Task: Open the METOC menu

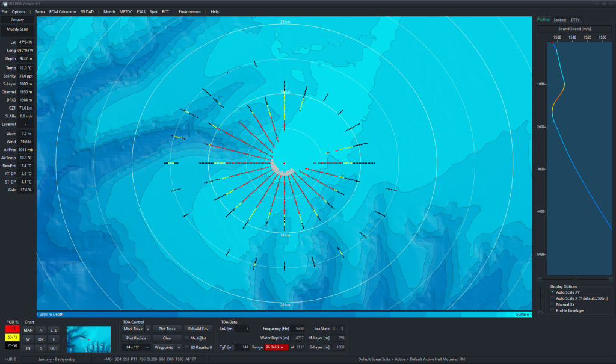Action: (x=125, y=11)
